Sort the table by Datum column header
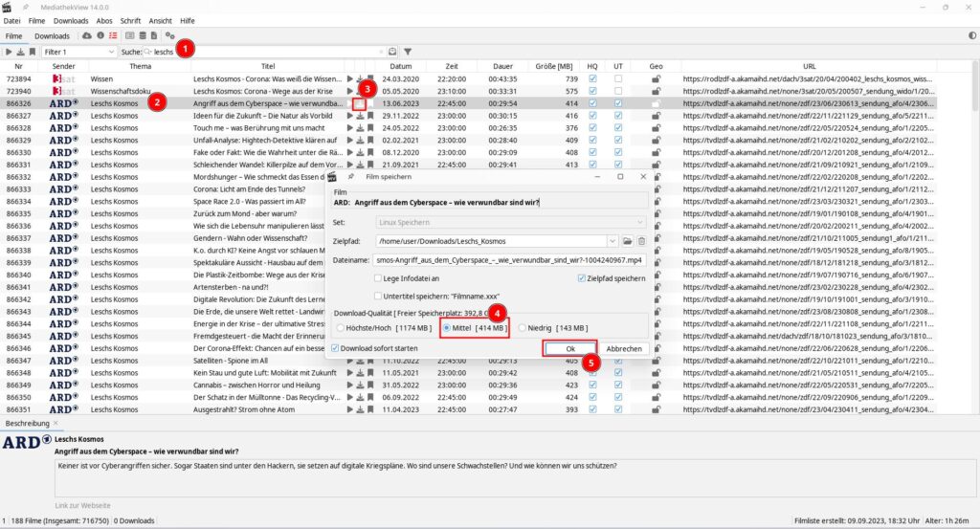This screenshot has width=980, height=529. coord(401,66)
